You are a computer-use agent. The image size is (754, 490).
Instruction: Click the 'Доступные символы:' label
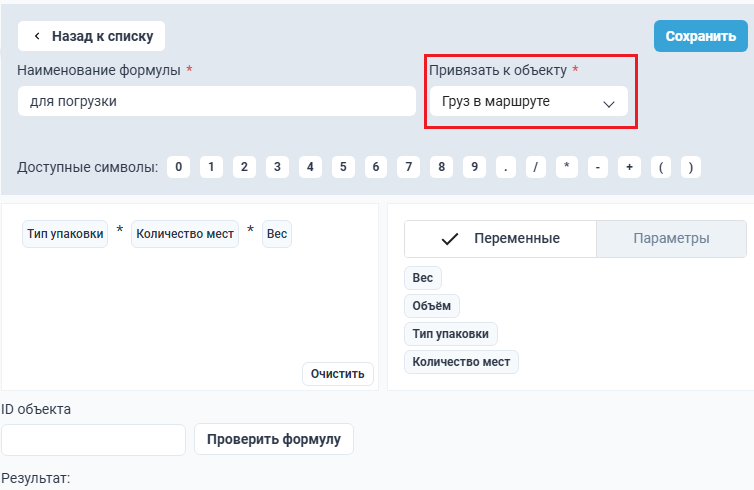point(88,167)
